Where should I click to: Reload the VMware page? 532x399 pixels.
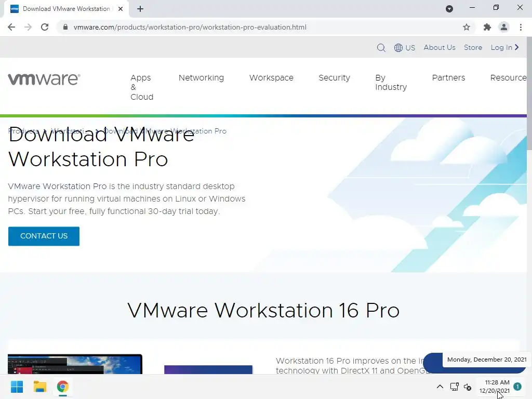tap(45, 27)
